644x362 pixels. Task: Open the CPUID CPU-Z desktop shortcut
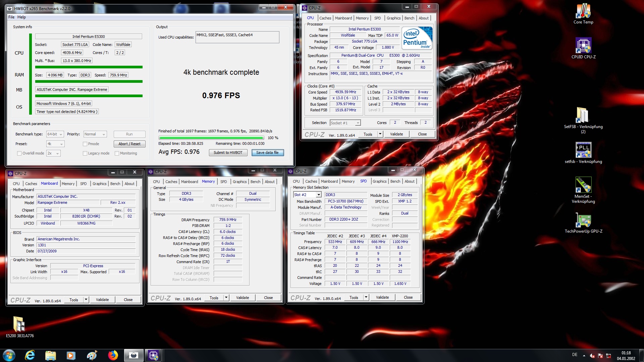583,48
